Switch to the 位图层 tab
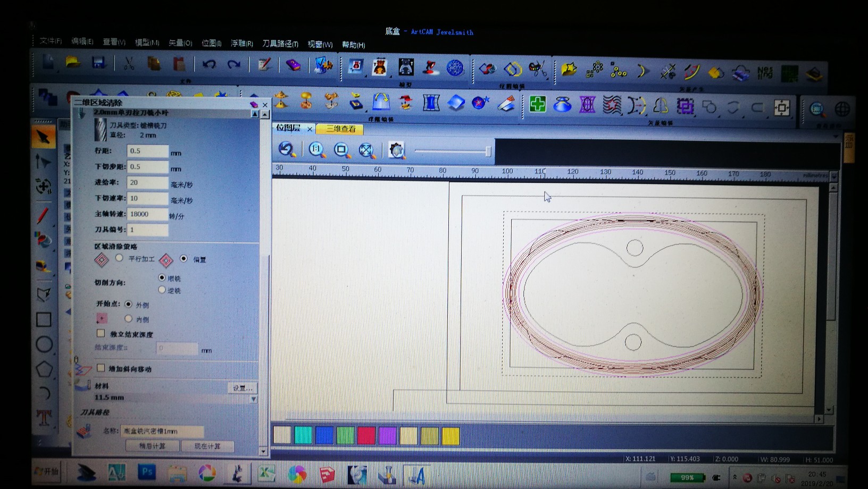The height and width of the screenshot is (489, 868). [288, 128]
